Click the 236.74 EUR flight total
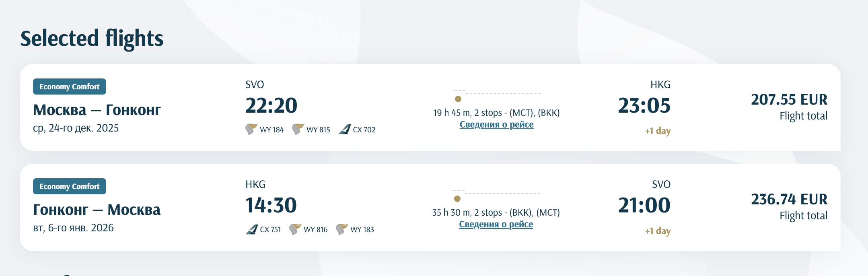 [789, 199]
